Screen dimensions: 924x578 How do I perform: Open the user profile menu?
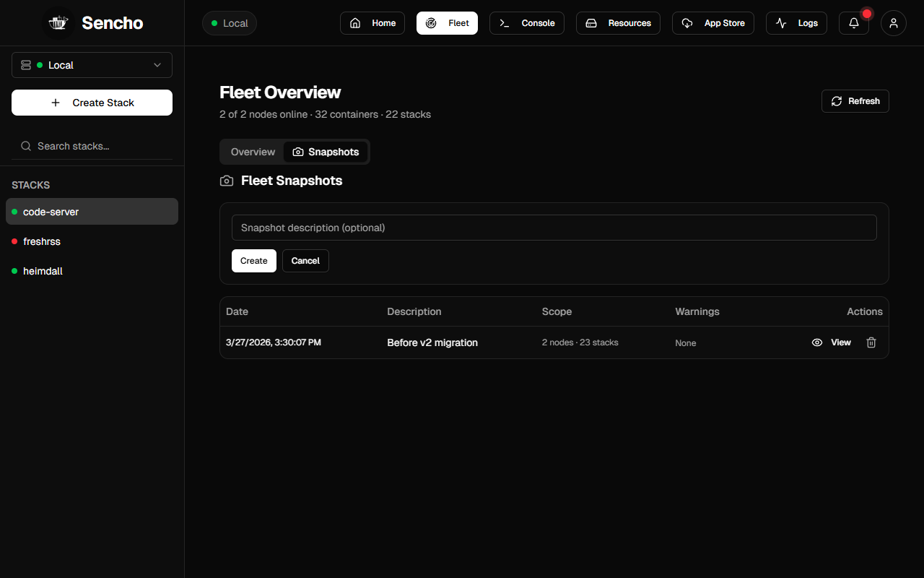[x=894, y=23]
